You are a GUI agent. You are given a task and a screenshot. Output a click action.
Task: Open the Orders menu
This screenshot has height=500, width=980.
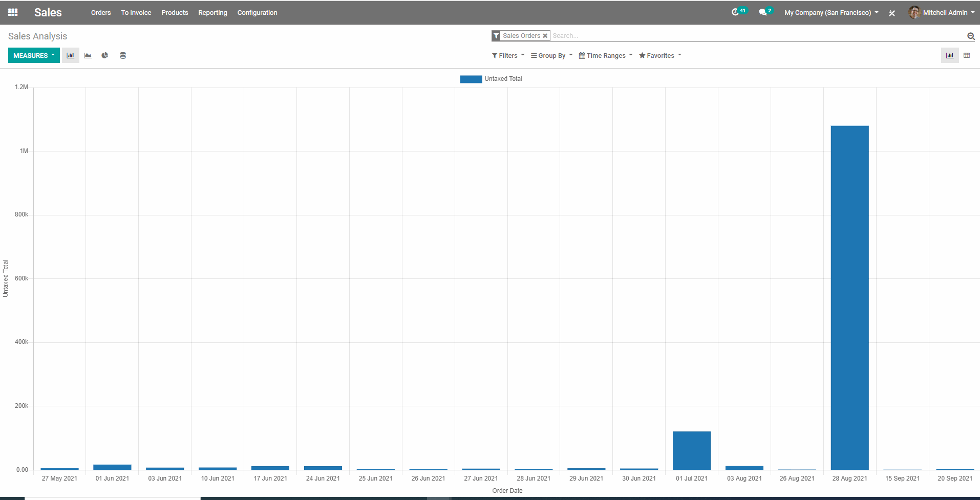pos(101,12)
